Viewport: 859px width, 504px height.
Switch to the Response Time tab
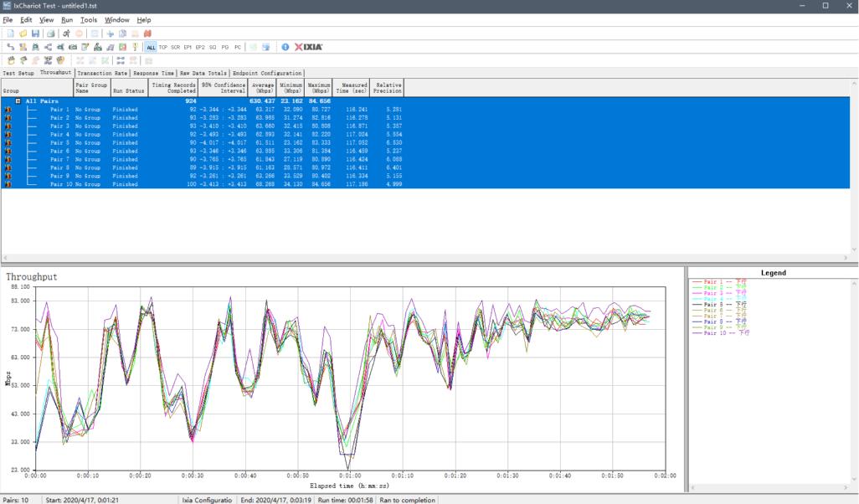[154, 73]
